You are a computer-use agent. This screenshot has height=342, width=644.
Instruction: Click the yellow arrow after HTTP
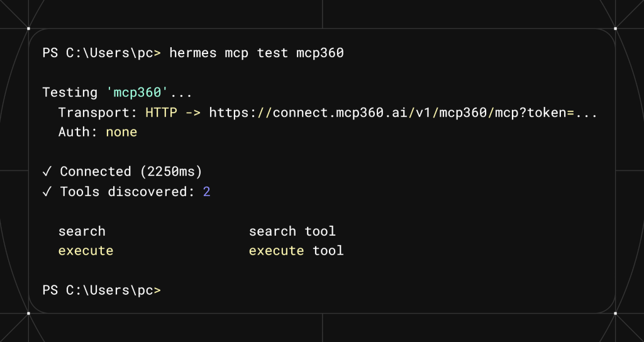pyautogui.click(x=193, y=113)
